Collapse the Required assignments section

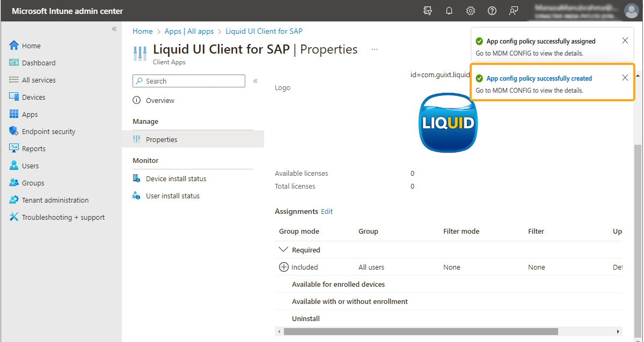pyautogui.click(x=283, y=250)
